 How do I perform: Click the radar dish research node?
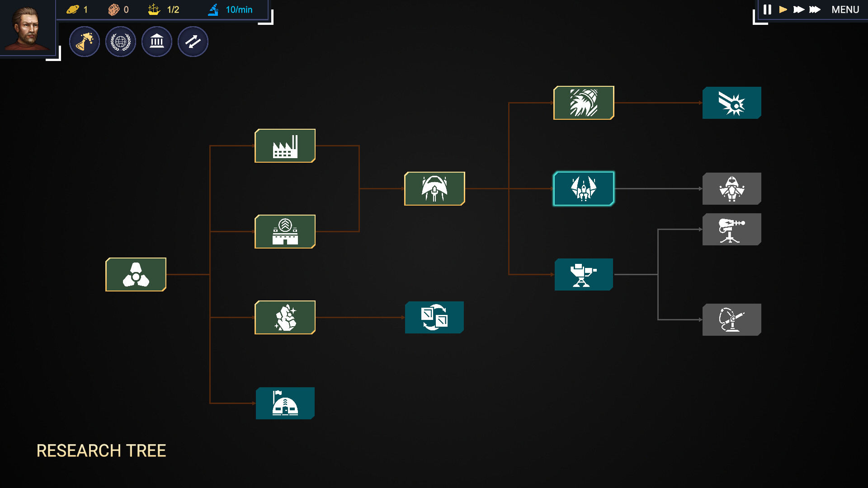[x=731, y=319]
